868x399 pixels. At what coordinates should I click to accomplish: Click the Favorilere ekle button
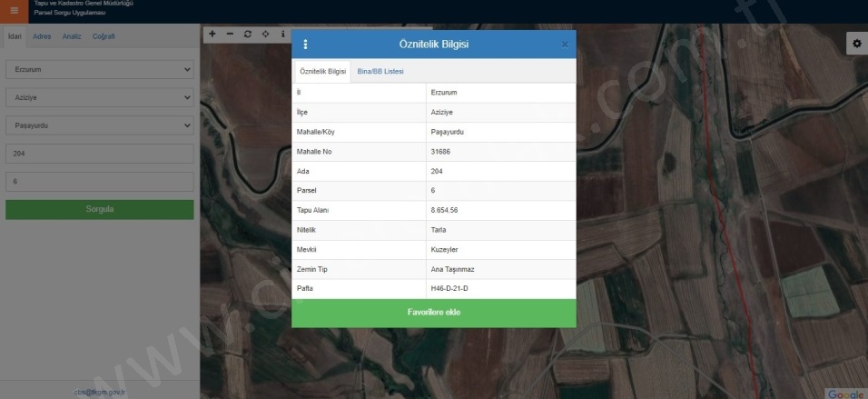point(433,313)
